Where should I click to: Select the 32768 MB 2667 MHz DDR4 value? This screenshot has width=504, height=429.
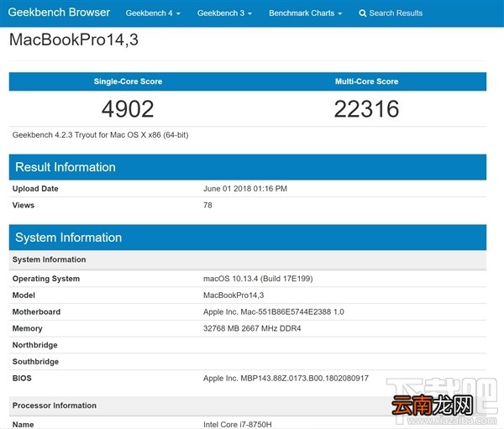[252, 328]
